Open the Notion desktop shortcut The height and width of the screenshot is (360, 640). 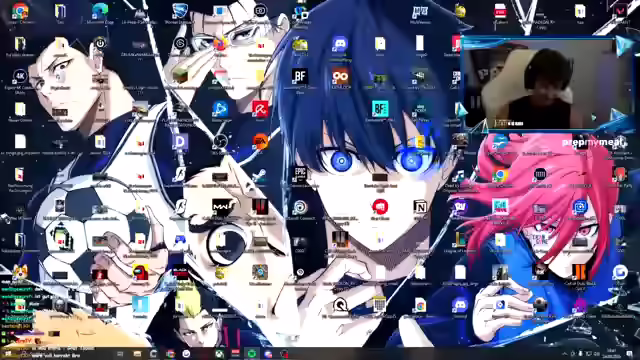tap(420, 207)
